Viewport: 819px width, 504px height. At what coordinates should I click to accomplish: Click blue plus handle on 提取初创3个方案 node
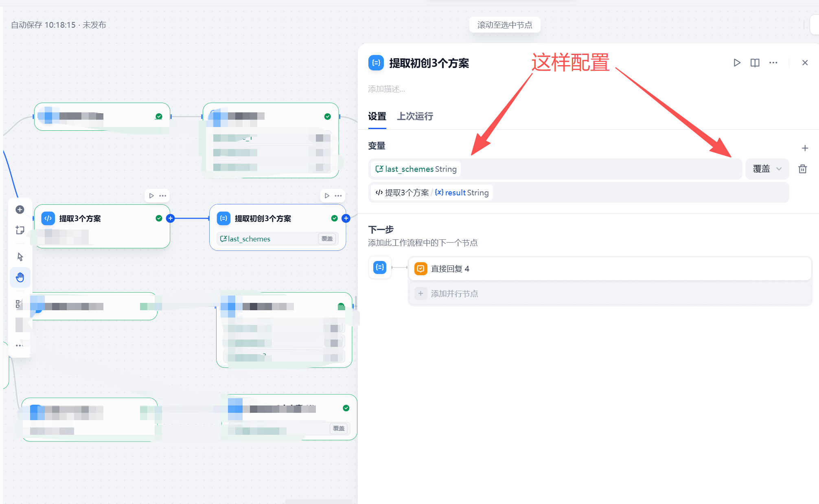coord(346,218)
